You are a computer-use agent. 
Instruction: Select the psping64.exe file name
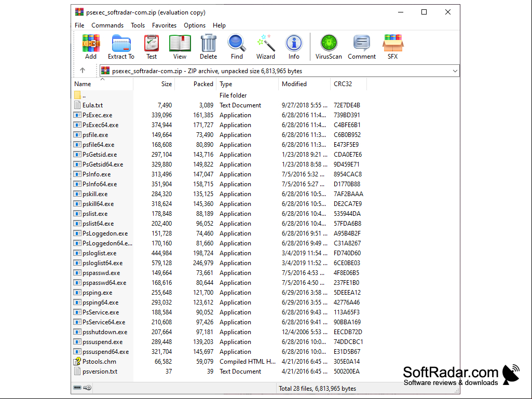click(100, 302)
